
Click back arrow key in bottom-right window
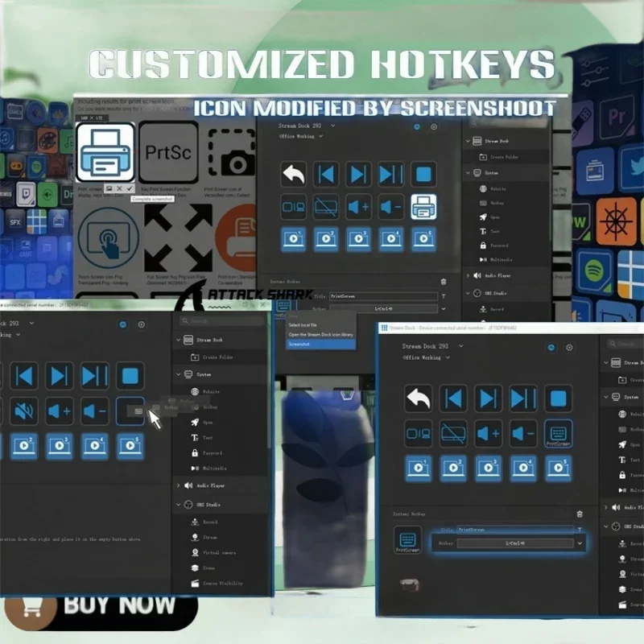coord(418,398)
